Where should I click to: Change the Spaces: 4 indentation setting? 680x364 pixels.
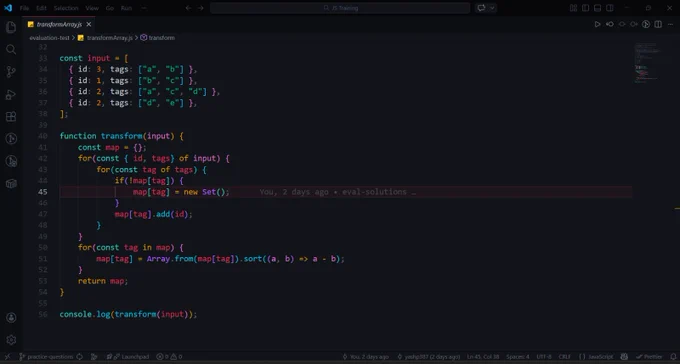518,357
